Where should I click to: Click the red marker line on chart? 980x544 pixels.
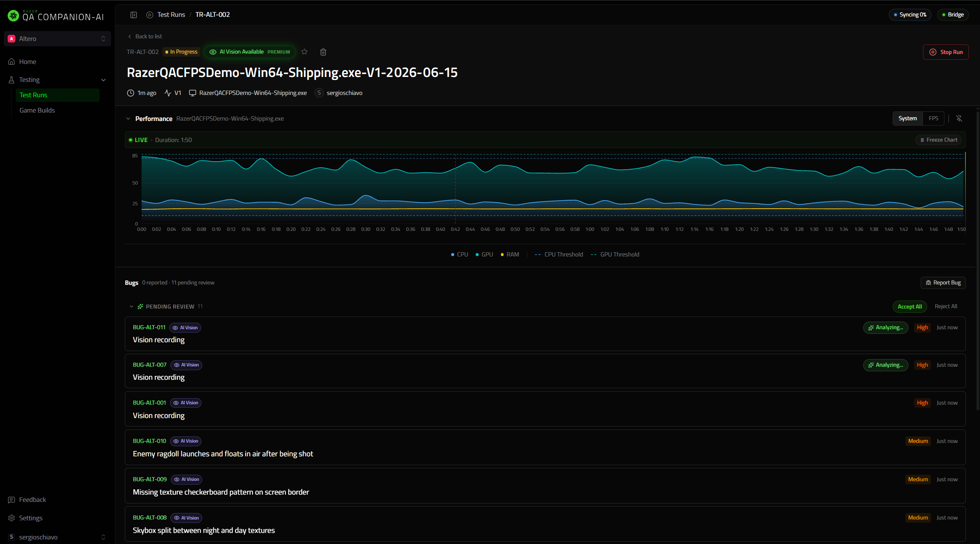click(455, 189)
